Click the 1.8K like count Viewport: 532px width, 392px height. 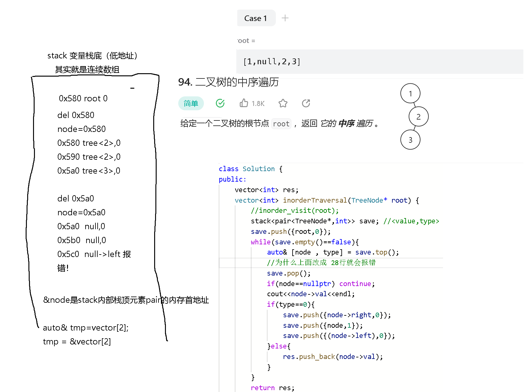[258, 104]
